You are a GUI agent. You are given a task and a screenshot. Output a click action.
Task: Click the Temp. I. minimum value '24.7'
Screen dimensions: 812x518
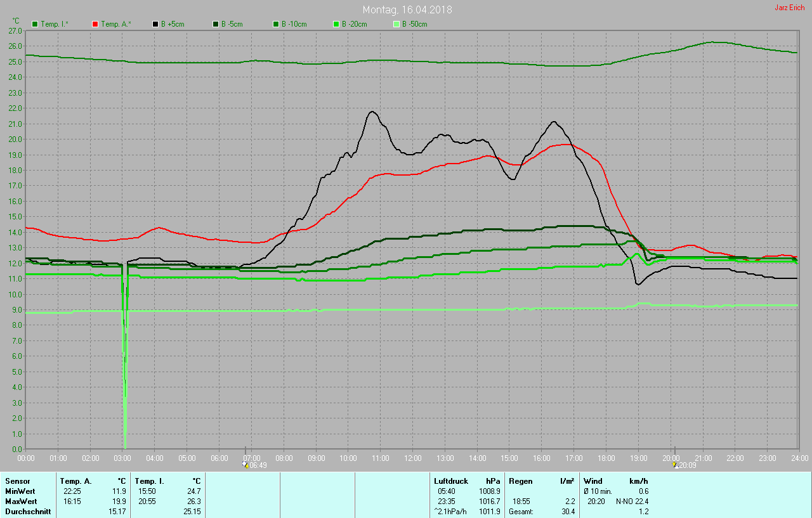coord(193,491)
